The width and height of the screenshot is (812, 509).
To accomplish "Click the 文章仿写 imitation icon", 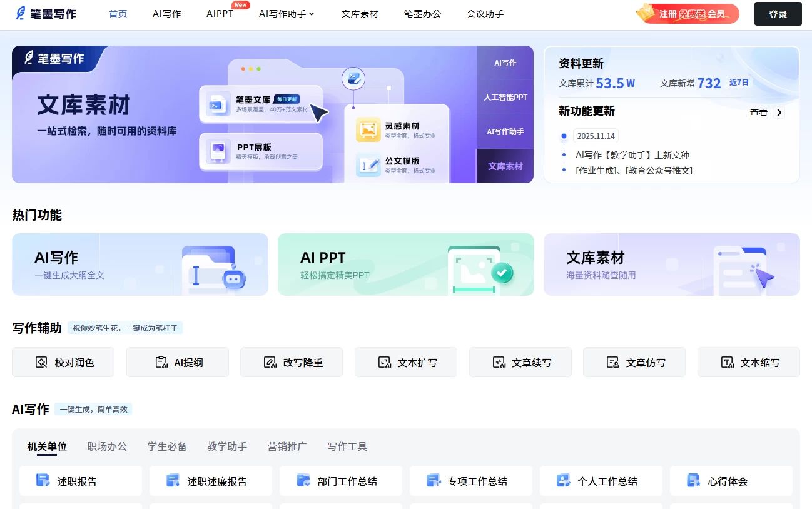I will pyautogui.click(x=613, y=362).
